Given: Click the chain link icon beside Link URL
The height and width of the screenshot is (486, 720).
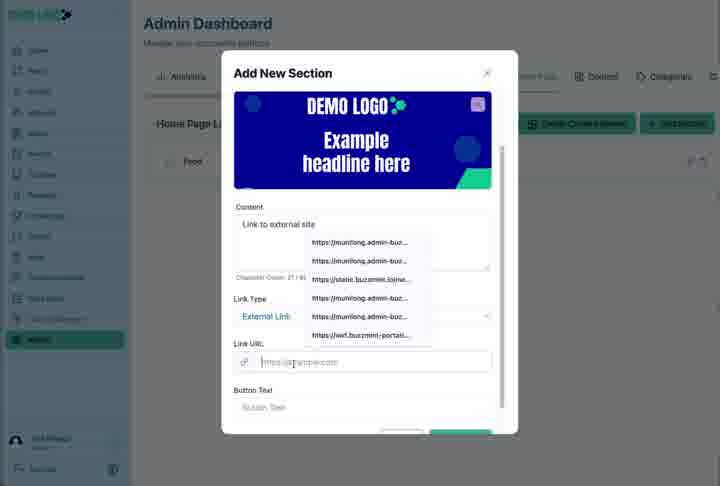Looking at the screenshot, I should click(245, 362).
